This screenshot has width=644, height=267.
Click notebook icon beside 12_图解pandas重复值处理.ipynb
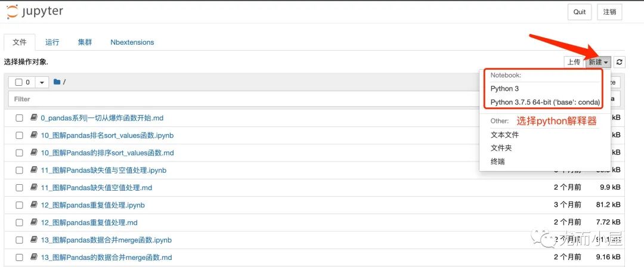tap(34, 205)
